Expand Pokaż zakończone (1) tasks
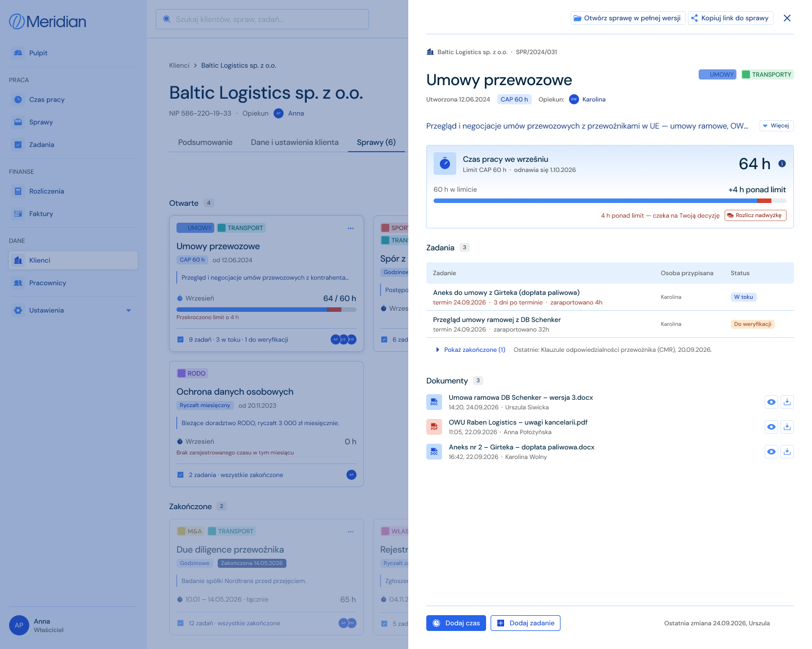The width and height of the screenshot is (812, 649). click(471, 350)
